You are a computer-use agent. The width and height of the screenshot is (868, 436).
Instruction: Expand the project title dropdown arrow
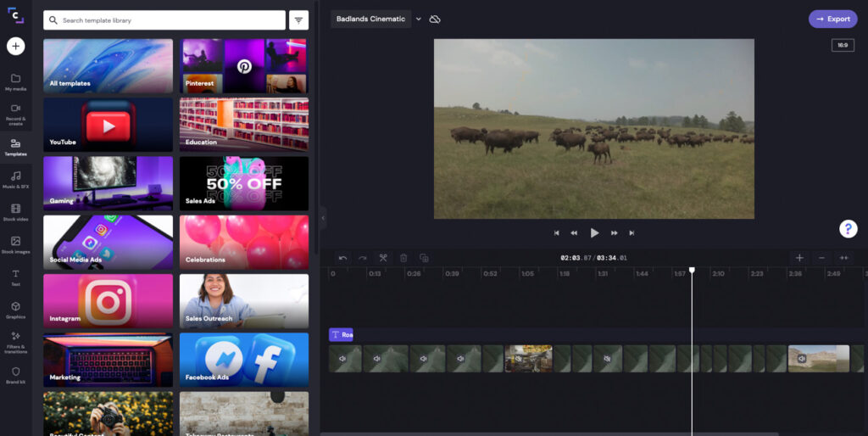[x=419, y=19]
